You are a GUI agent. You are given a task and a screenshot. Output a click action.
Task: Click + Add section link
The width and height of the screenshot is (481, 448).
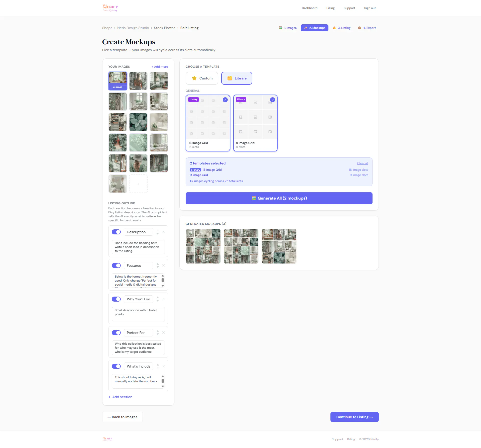tap(120, 397)
